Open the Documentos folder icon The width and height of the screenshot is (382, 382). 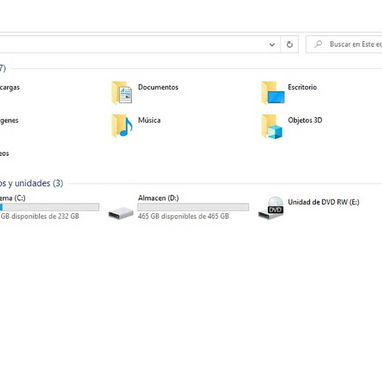[x=122, y=92]
